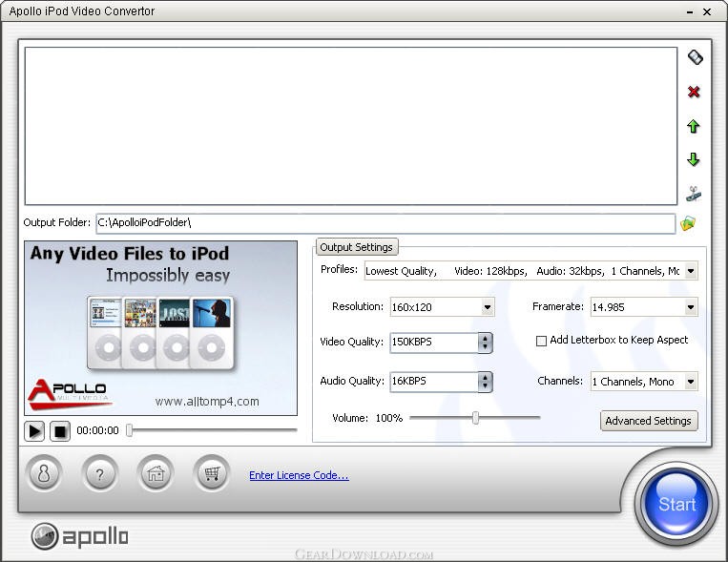The height and width of the screenshot is (562, 728).
Task: Minimize the Apollo iPod Video Convertor window
Action: click(690, 12)
